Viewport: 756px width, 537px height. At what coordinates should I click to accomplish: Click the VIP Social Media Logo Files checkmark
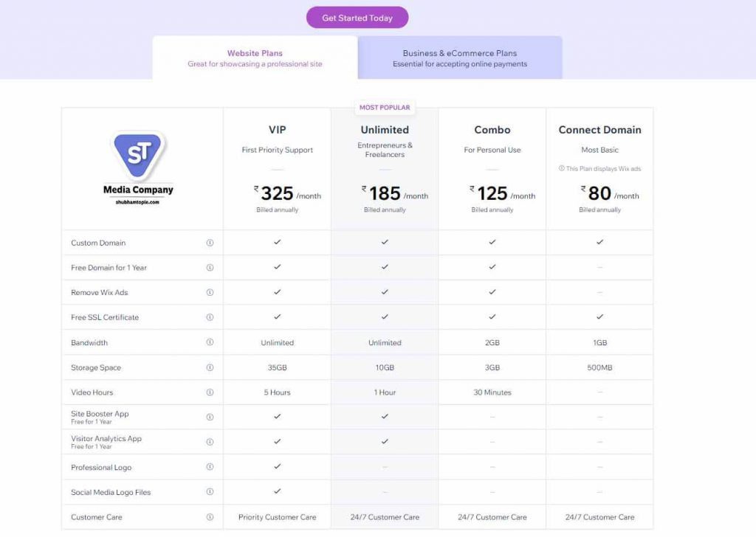click(278, 491)
